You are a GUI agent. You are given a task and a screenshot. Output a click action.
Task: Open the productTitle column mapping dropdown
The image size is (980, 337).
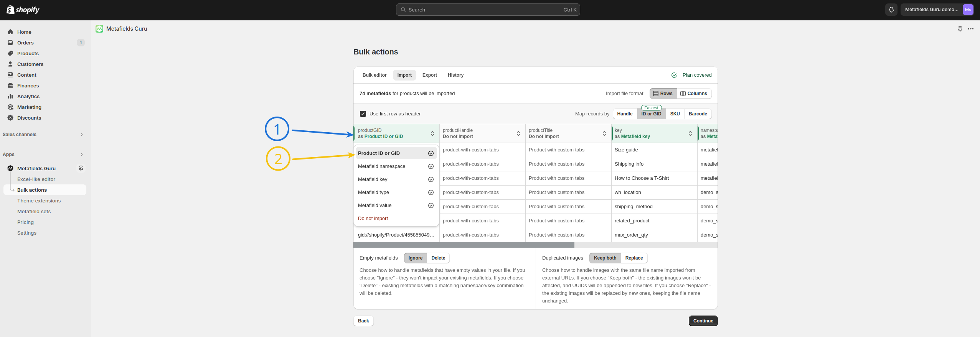(568, 133)
